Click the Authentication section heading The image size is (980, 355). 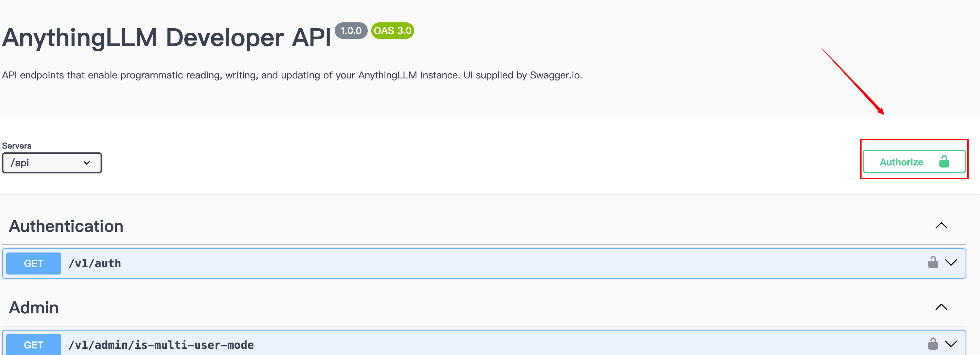[66, 226]
